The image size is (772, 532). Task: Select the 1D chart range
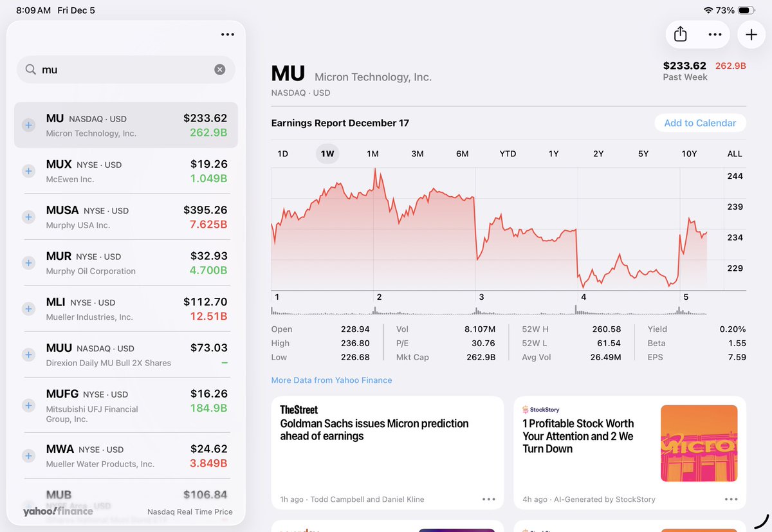click(x=282, y=154)
